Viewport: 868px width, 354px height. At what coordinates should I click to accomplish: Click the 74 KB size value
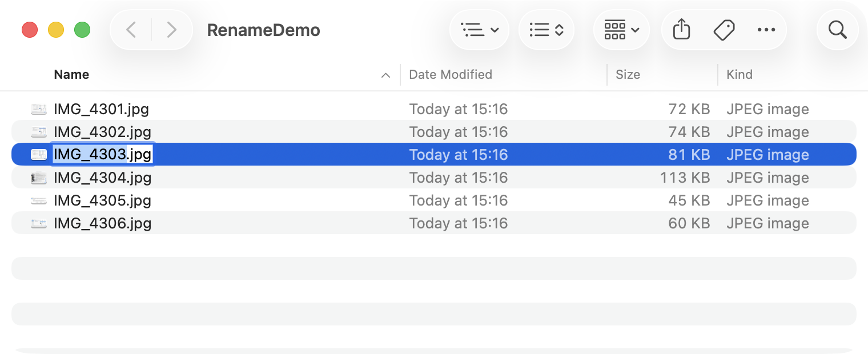689,132
